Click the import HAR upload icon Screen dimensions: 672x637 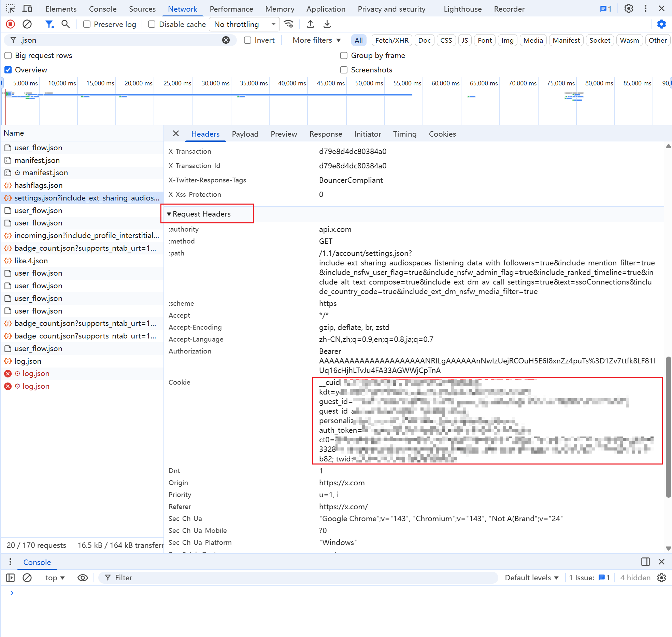pyautogui.click(x=310, y=24)
